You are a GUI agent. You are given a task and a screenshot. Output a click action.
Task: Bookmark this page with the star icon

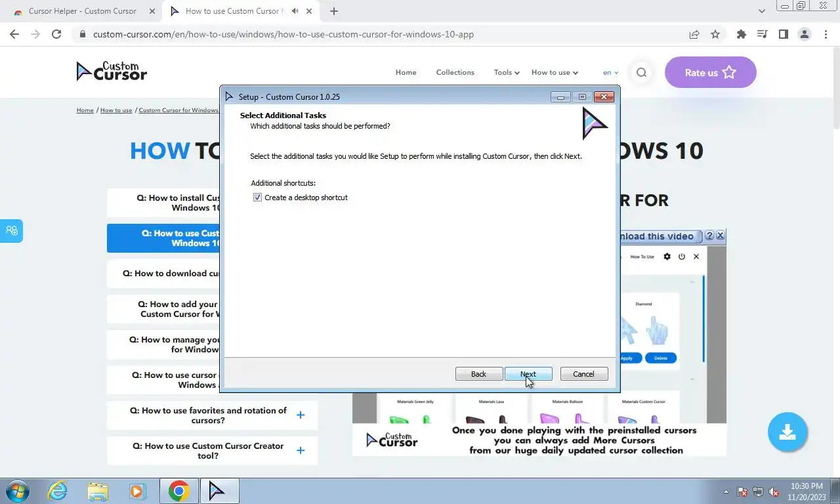[x=715, y=34]
